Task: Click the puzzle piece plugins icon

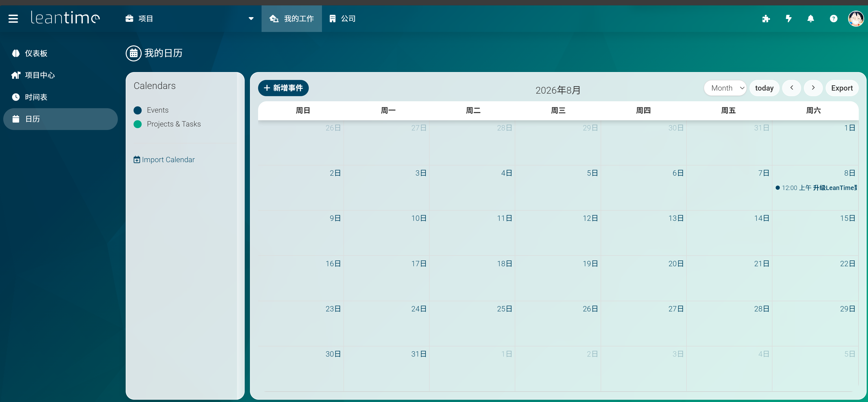Action: (766, 19)
